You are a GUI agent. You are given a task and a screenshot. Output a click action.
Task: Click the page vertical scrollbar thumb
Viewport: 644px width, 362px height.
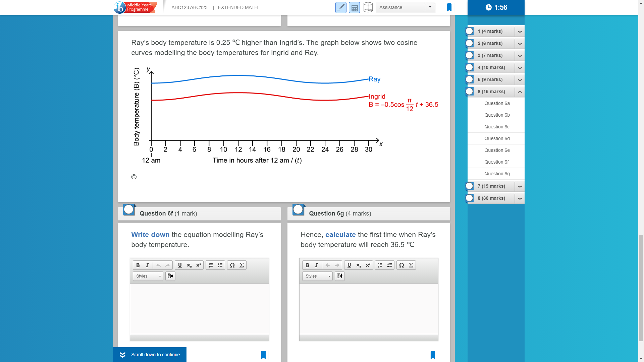pyautogui.click(x=641, y=288)
